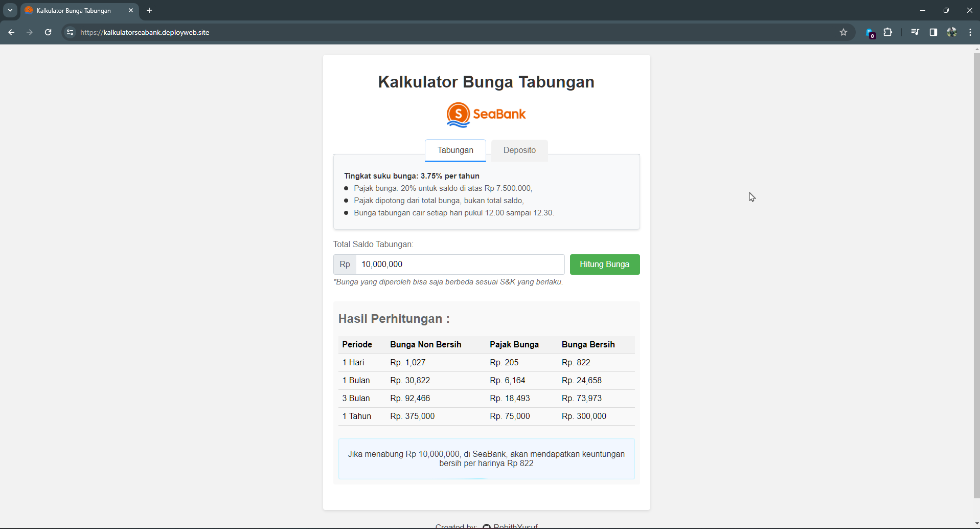
Task: Click the 'Rp. 1,027' cell
Action: [x=408, y=363]
